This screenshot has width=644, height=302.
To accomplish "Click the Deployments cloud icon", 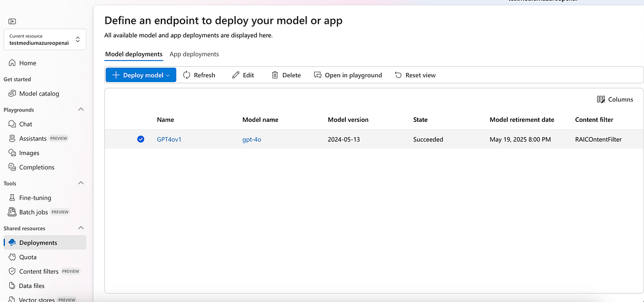I will pyautogui.click(x=12, y=243).
